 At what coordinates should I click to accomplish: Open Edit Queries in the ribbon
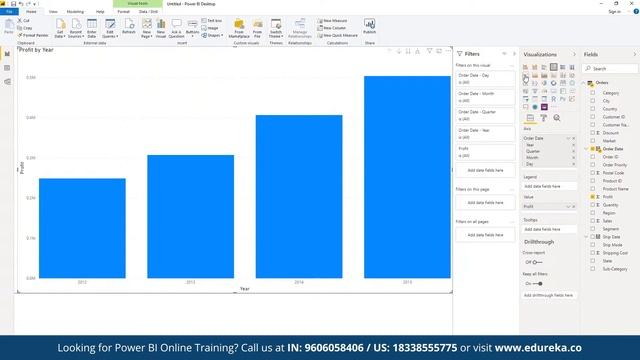pyautogui.click(x=110, y=28)
